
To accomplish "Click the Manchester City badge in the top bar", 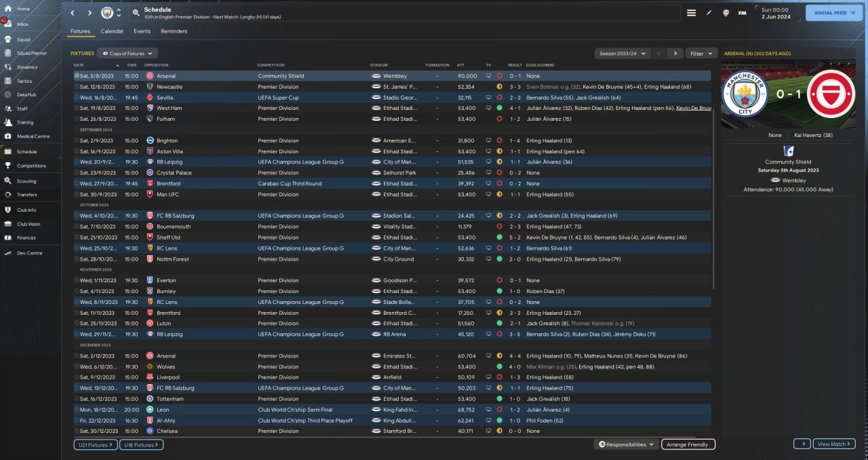I will (107, 13).
